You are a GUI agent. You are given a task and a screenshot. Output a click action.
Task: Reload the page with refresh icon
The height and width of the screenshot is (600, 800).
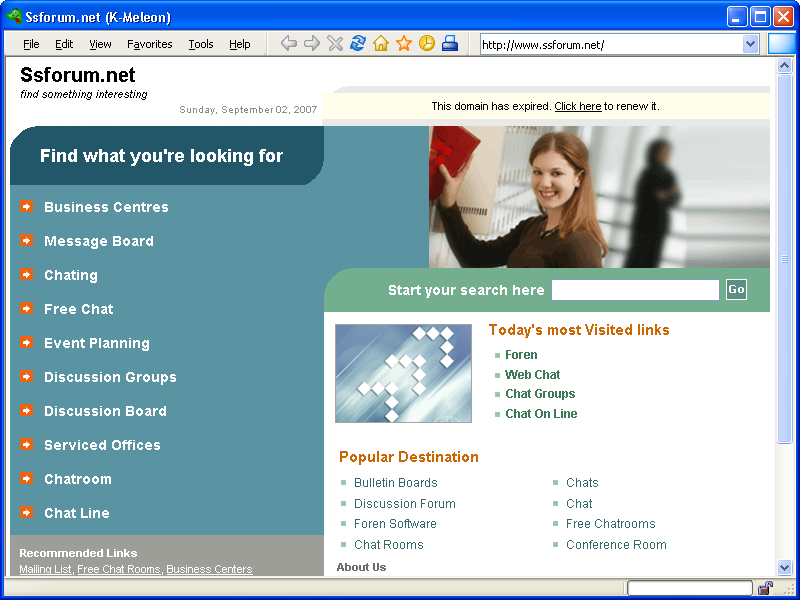tap(358, 43)
